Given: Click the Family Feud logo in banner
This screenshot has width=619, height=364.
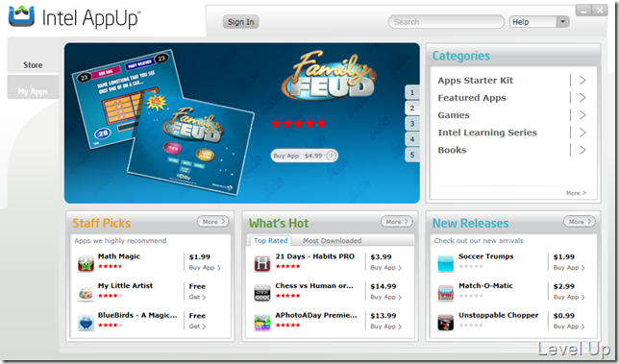Looking at the screenshot, I should (x=329, y=76).
